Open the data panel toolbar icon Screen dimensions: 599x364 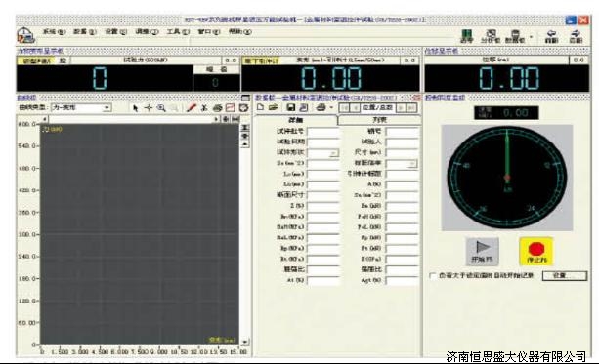(x=515, y=37)
